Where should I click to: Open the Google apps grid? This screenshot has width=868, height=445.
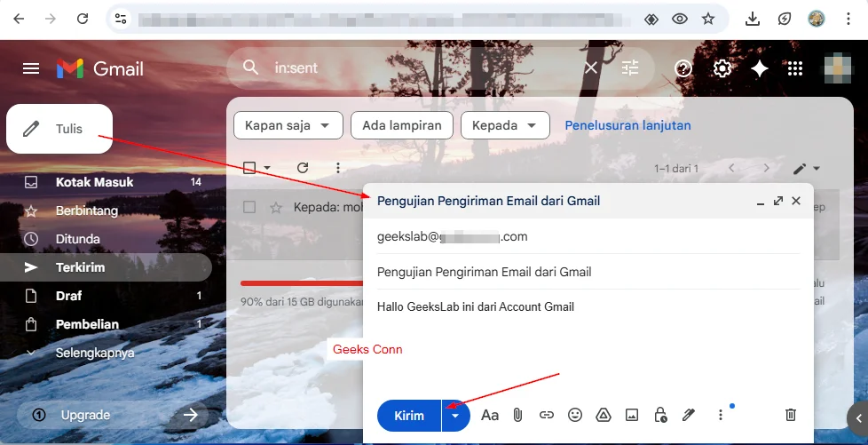(x=795, y=68)
